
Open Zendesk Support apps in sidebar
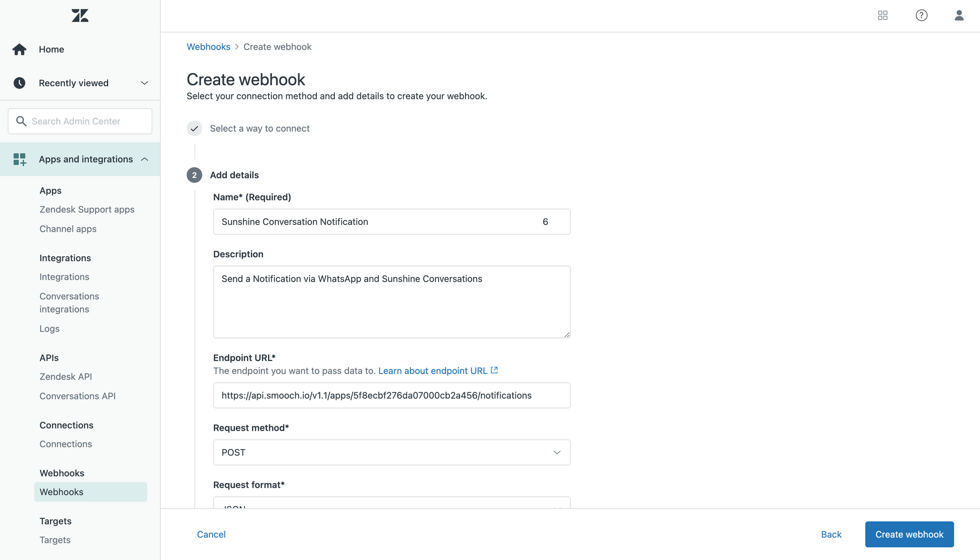click(x=87, y=210)
